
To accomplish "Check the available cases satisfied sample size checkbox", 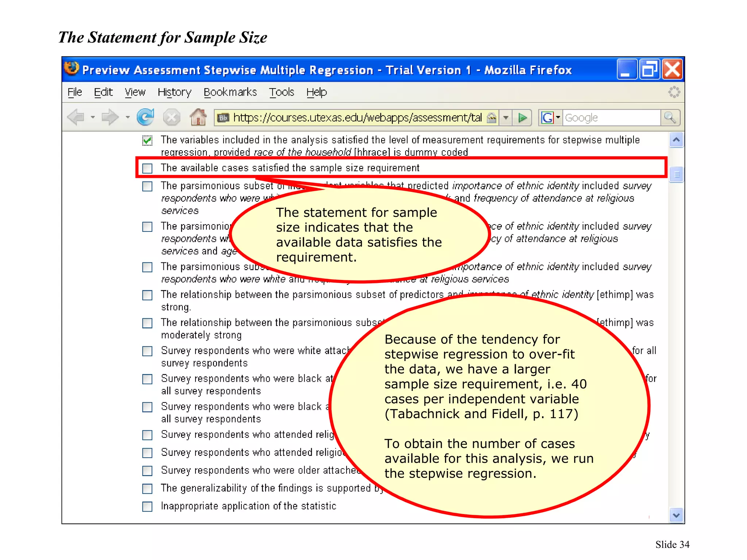I will click(x=147, y=168).
